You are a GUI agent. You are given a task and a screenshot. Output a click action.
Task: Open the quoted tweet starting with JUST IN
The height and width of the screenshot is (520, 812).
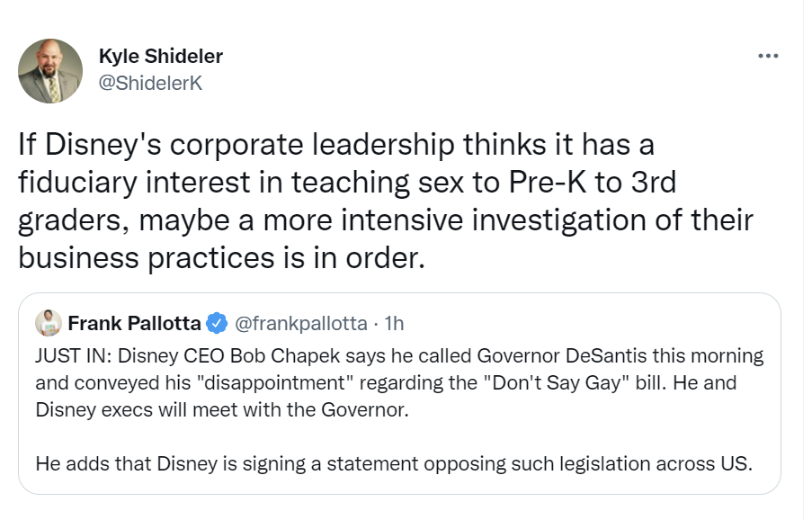tap(399, 394)
